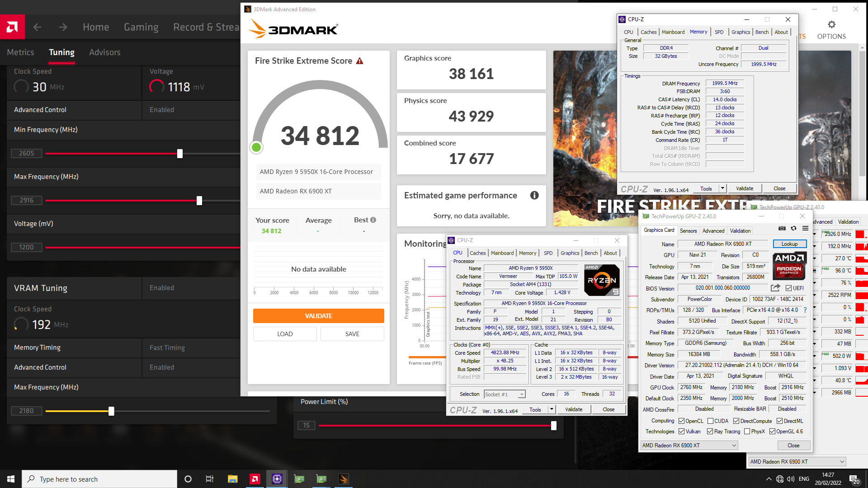Click the SAVE button in 3DMark
This screenshot has height=488, width=868.
click(352, 334)
